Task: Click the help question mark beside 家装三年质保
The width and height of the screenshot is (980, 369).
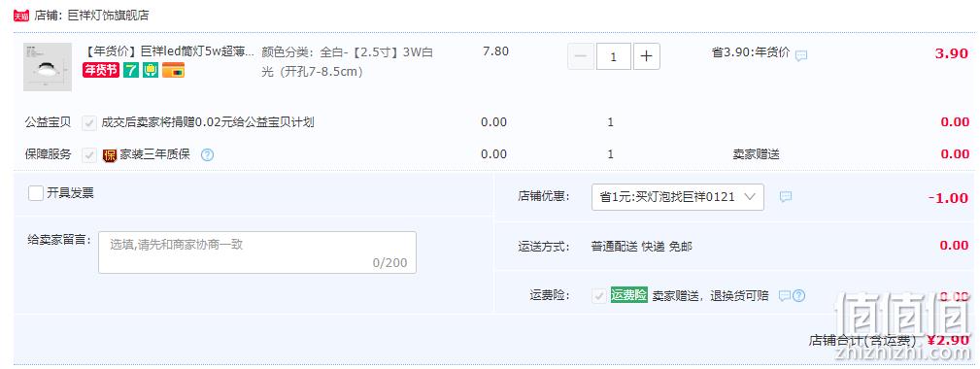Action: 208,154
